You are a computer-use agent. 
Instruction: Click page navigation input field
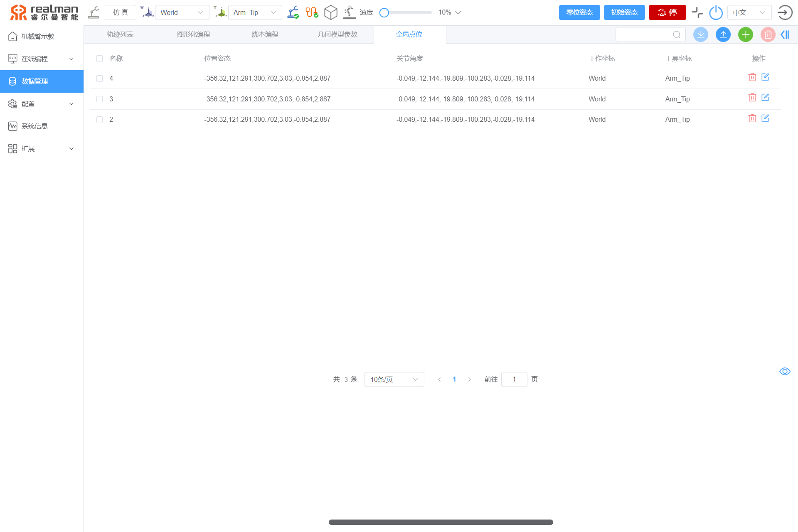coord(514,379)
